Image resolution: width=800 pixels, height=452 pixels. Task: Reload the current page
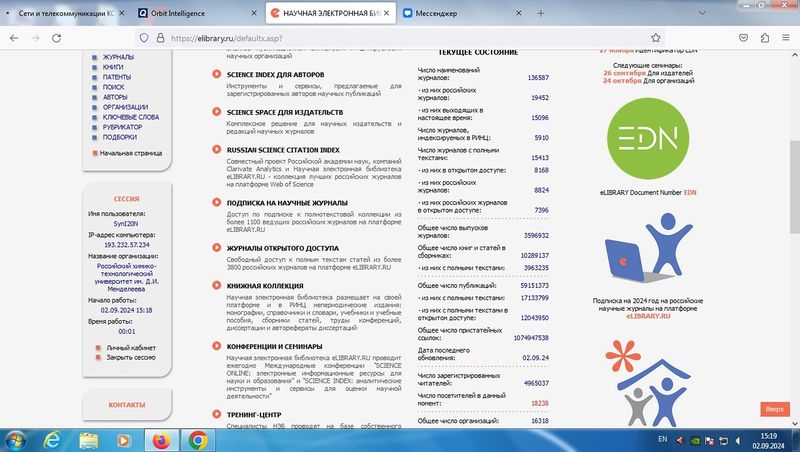point(57,38)
